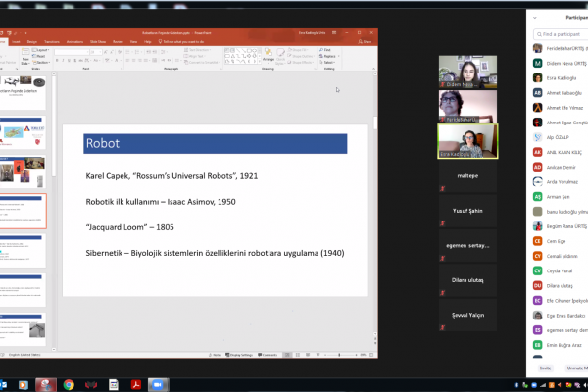This screenshot has width=588, height=392.
Task: Switch to Slide Sorter view
Action: click(x=298, y=355)
